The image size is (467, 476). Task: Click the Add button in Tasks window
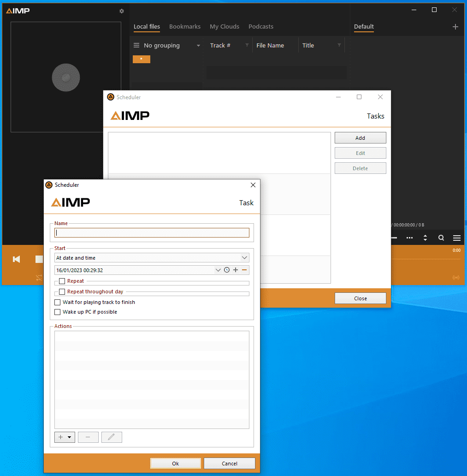(x=360, y=138)
